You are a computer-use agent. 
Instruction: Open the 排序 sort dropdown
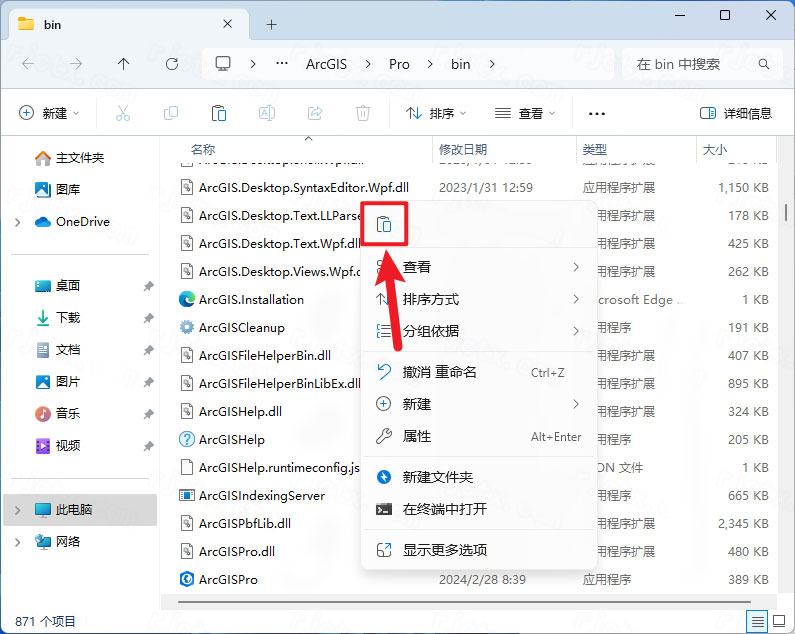click(436, 113)
